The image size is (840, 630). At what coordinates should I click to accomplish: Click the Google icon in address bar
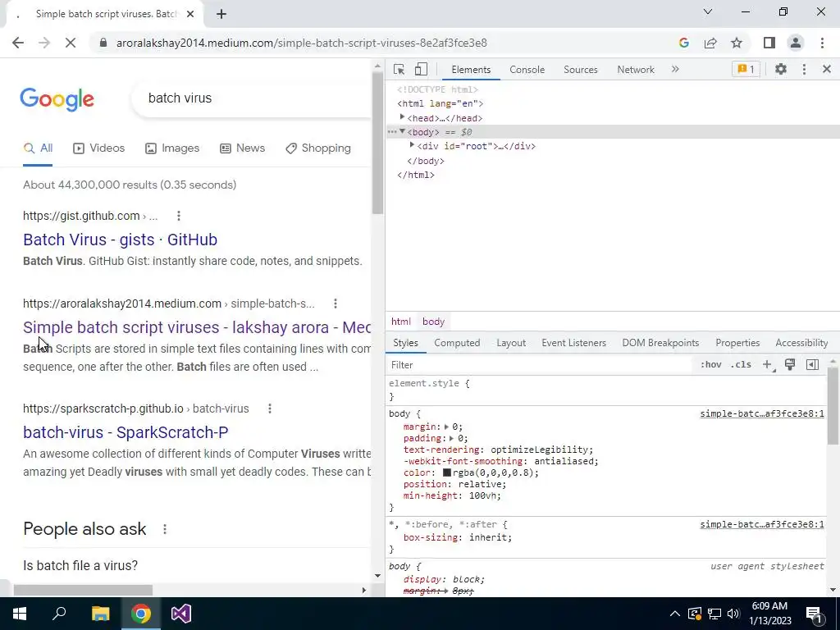[x=683, y=43]
